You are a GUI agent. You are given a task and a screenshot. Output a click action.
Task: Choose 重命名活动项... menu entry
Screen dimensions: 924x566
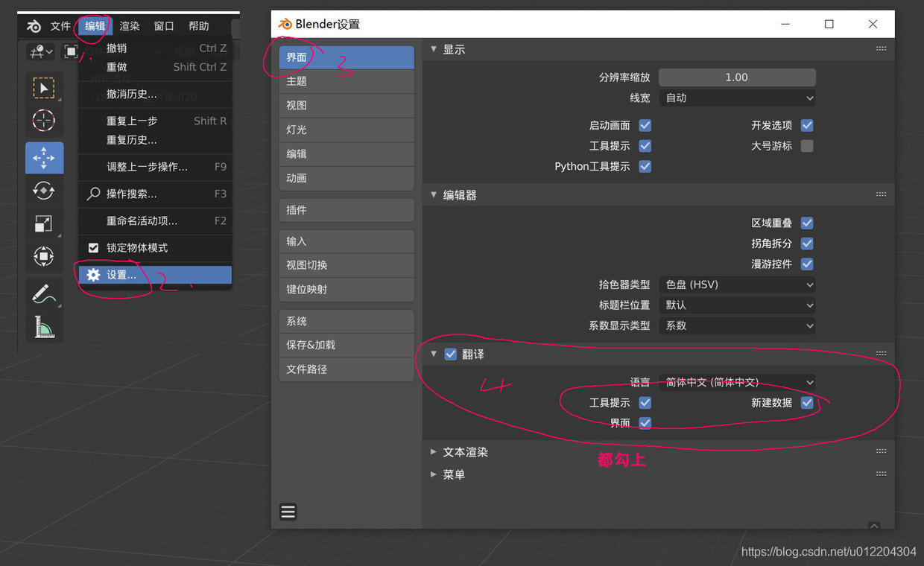click(x=156, y=220)
